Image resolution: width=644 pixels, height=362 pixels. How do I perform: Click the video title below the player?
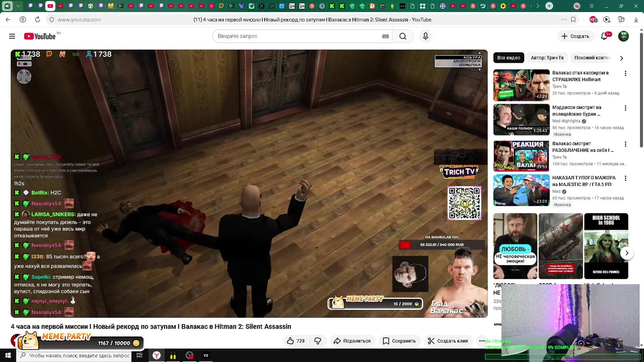click(x=151, y=327)
